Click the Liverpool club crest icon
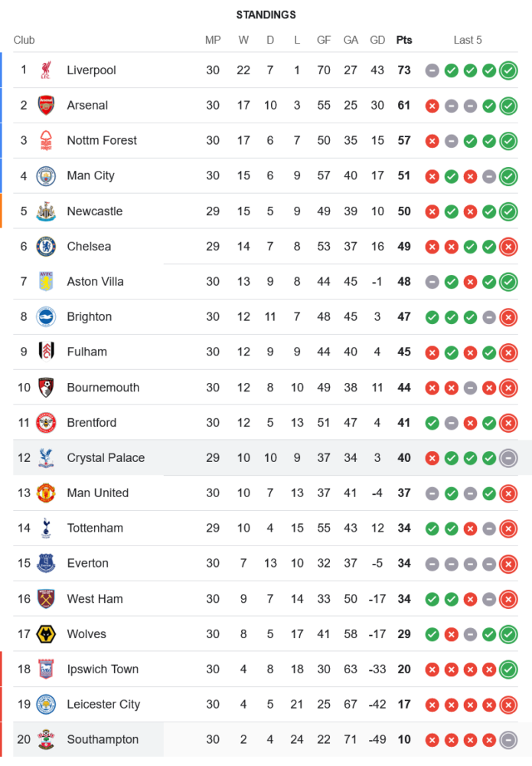 coord(46,70)
